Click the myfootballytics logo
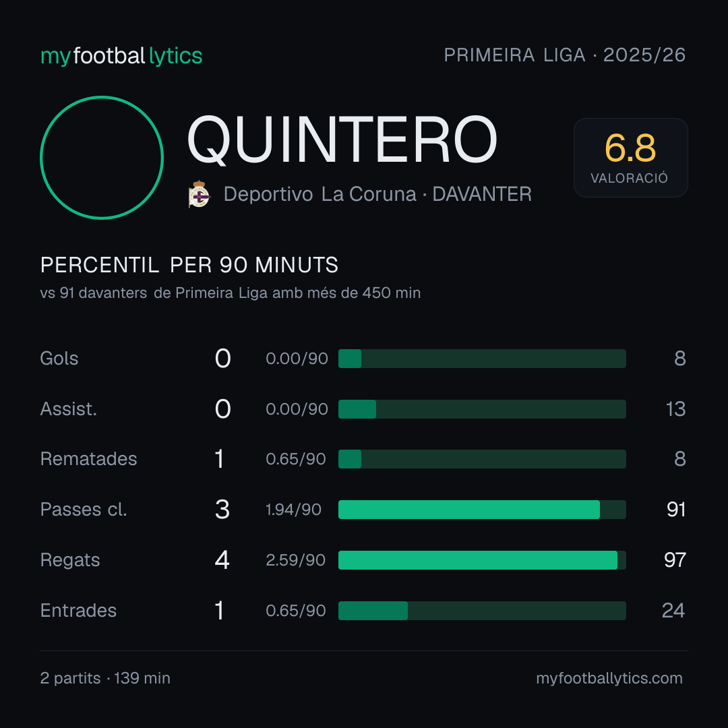Screen dimensions: 728x728 121,56
